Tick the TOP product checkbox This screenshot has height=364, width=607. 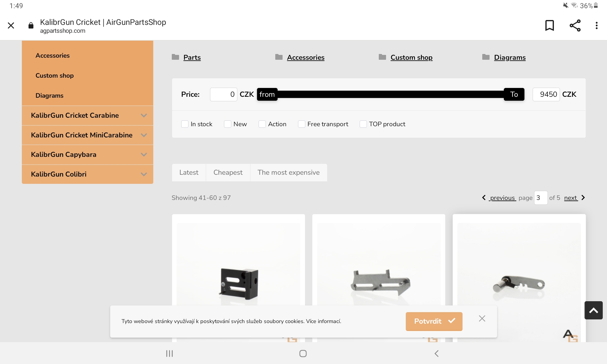pyautogui.click(x=363, y=124)
